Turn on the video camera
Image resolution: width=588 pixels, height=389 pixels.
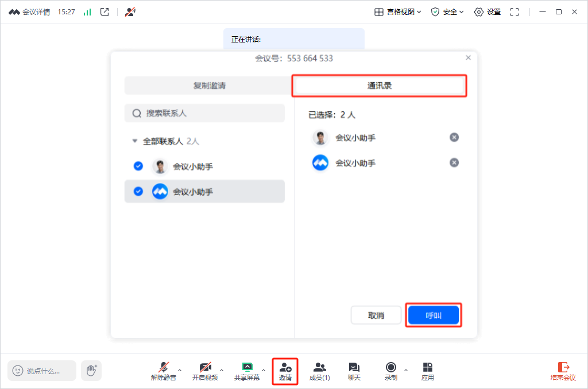205,371
